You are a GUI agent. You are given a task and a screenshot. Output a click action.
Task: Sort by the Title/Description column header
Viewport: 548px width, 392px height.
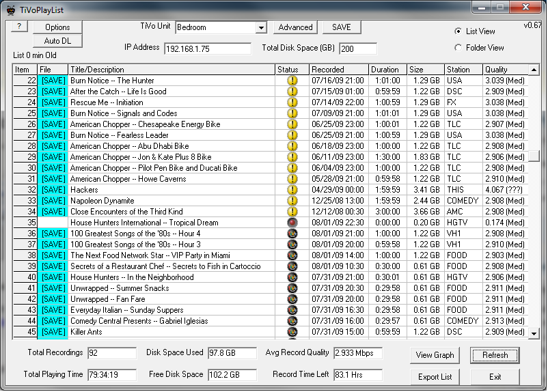click(172, 70)
